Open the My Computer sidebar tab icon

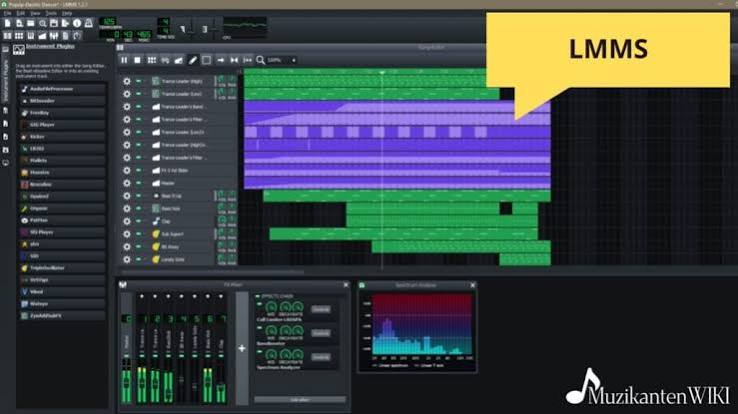tap(6, 163)
